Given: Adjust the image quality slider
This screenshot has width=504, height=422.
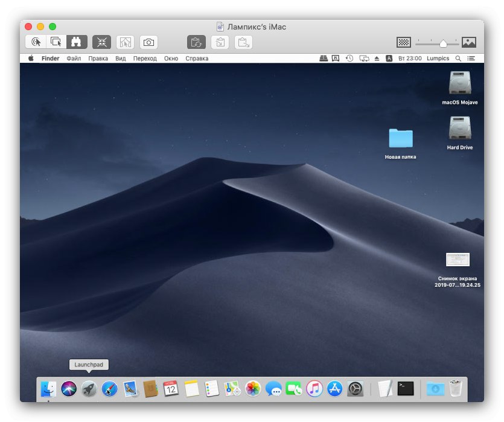Looking at the screenshot, I should coord(443,43).
